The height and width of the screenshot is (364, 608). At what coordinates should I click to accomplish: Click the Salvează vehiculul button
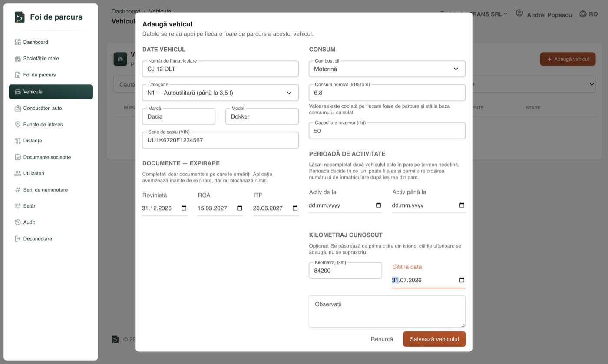click(434, 339)
